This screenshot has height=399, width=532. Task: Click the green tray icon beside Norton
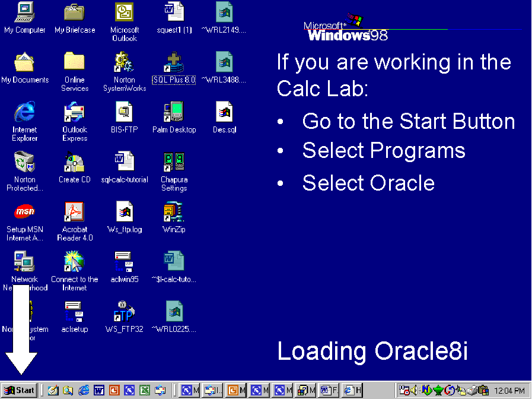tap(438, 391)
